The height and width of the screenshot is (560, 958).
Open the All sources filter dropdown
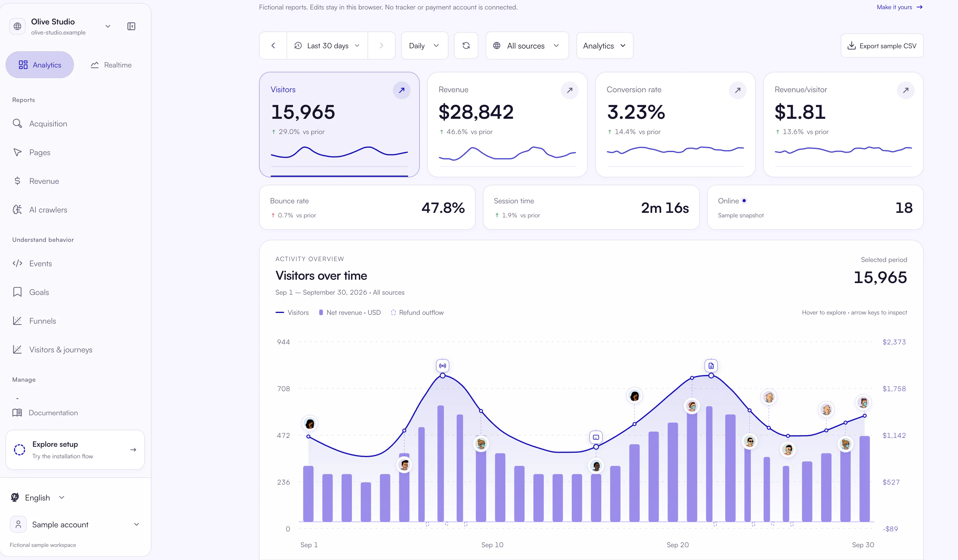(x=527, y=45)
